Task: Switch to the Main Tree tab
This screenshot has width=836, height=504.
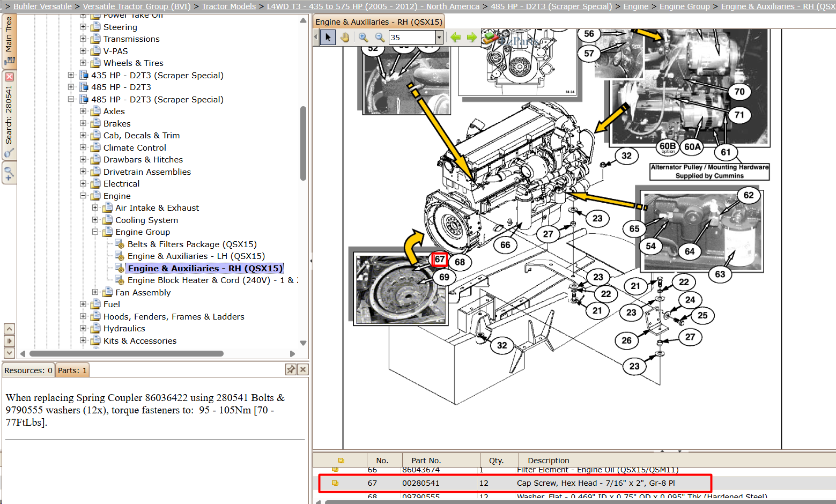Action: tap(9, 41)
